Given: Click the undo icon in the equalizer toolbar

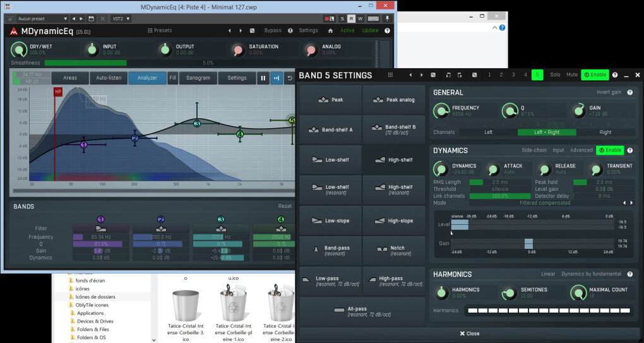Looking at the screenshot, I should 290,78.
